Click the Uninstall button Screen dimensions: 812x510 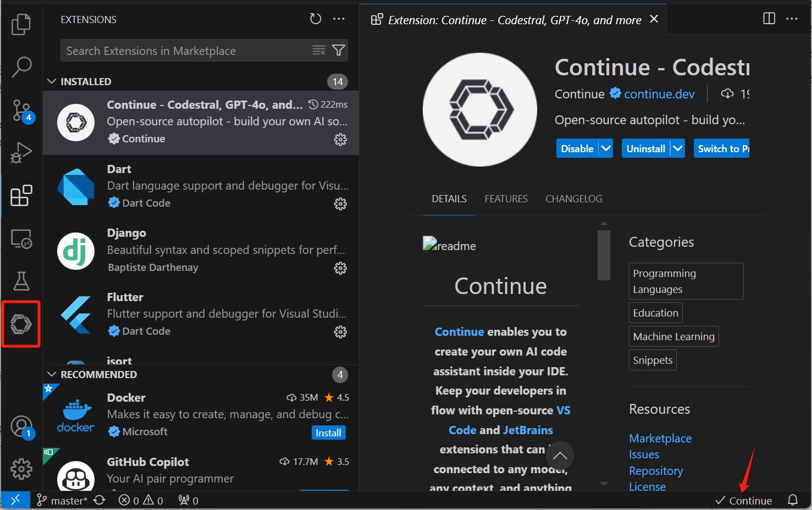(x=646, y=148)
